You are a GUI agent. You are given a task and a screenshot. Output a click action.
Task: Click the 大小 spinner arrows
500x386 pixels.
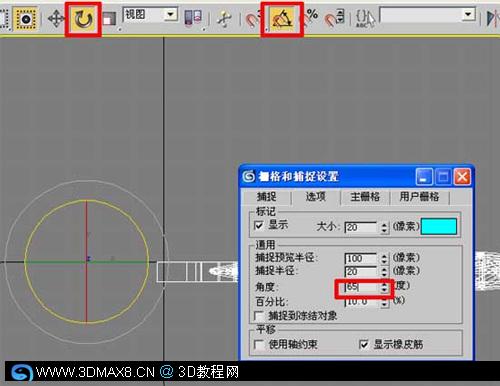[x=384, y=228]
